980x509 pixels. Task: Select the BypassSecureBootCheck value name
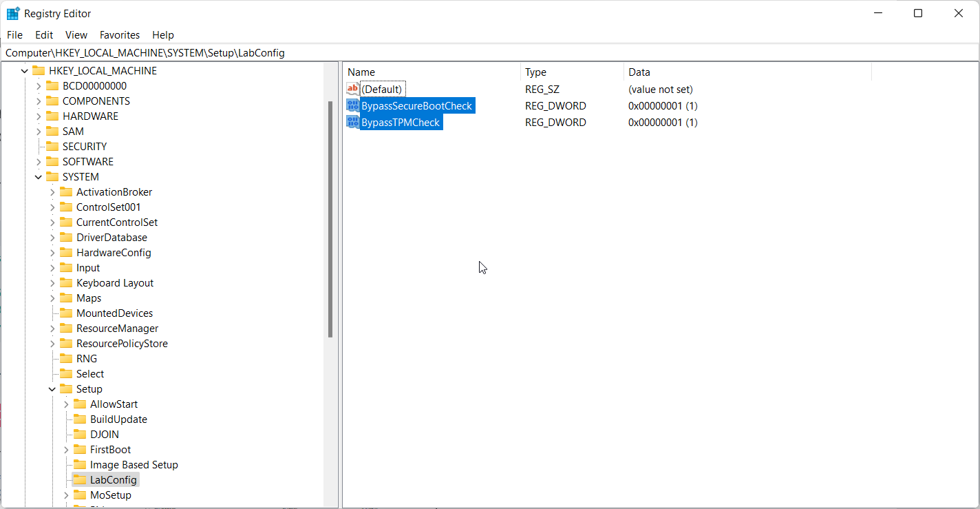click(417, 105)
